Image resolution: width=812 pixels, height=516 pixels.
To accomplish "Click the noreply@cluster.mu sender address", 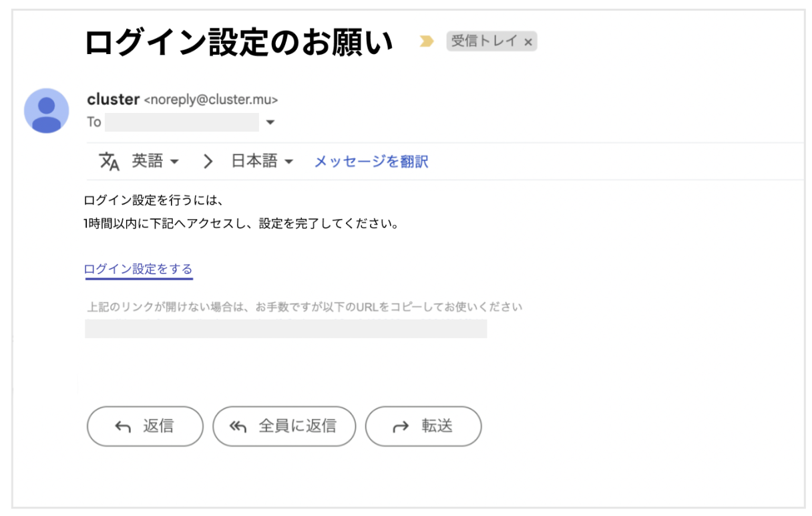I will click(x=211, y=100).
